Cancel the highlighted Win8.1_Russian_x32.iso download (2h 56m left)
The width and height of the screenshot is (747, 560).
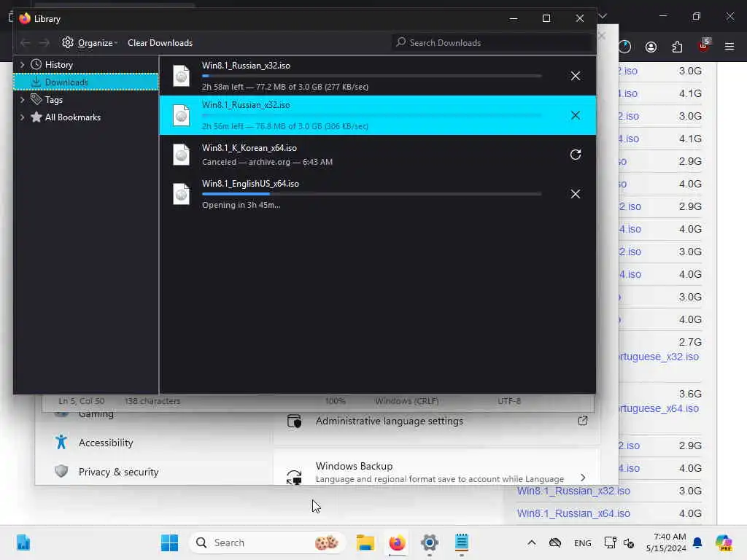point(575,115)
